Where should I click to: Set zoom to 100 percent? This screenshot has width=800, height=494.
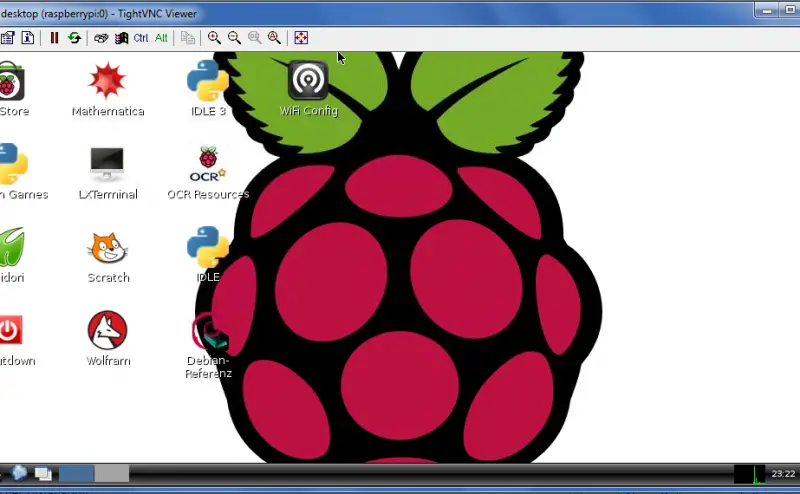coord(255,38)
